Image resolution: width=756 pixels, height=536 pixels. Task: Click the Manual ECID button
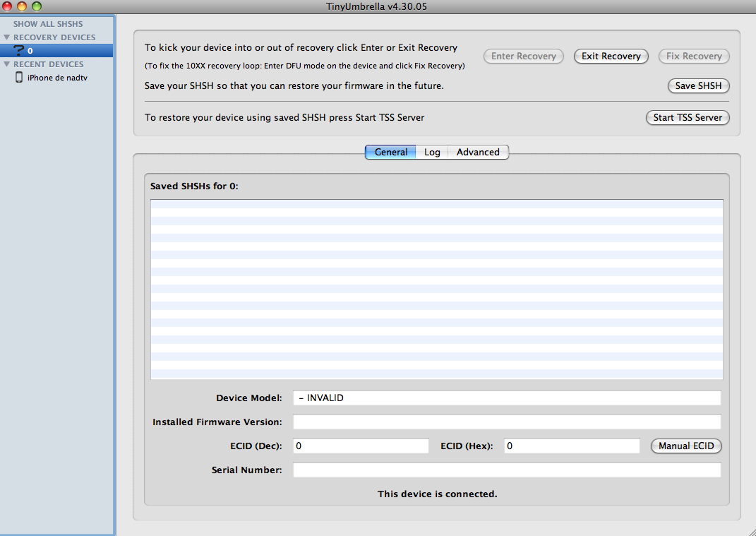tap(686, 446)
